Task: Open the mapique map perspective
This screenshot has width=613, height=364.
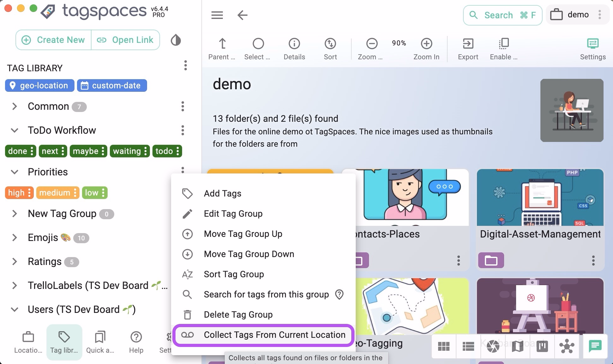Action: 517,346
